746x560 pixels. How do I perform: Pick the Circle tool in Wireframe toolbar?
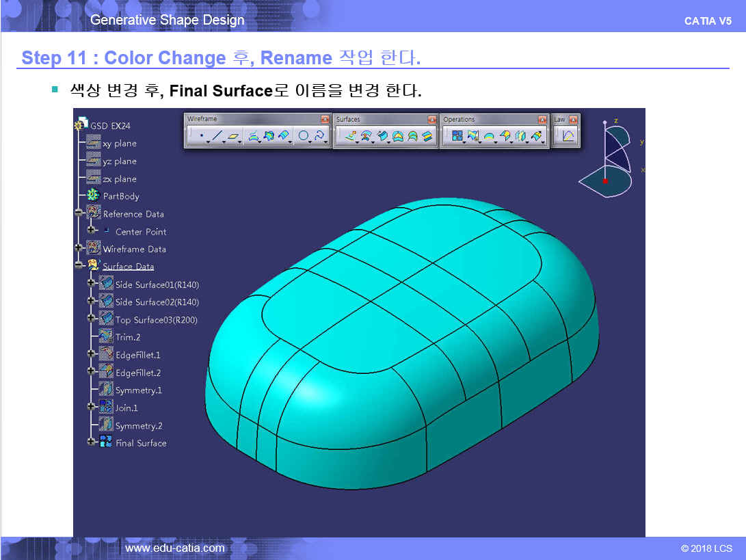tap(303, 136)
